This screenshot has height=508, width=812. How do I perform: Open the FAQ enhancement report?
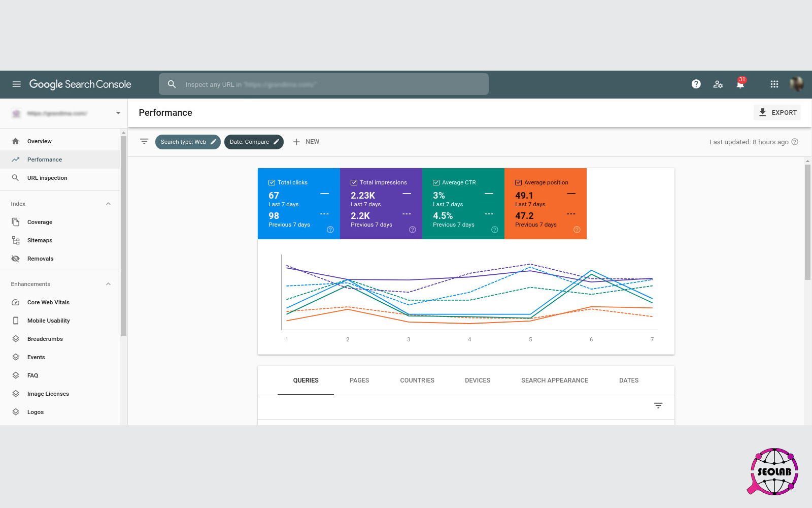point(60,375)
